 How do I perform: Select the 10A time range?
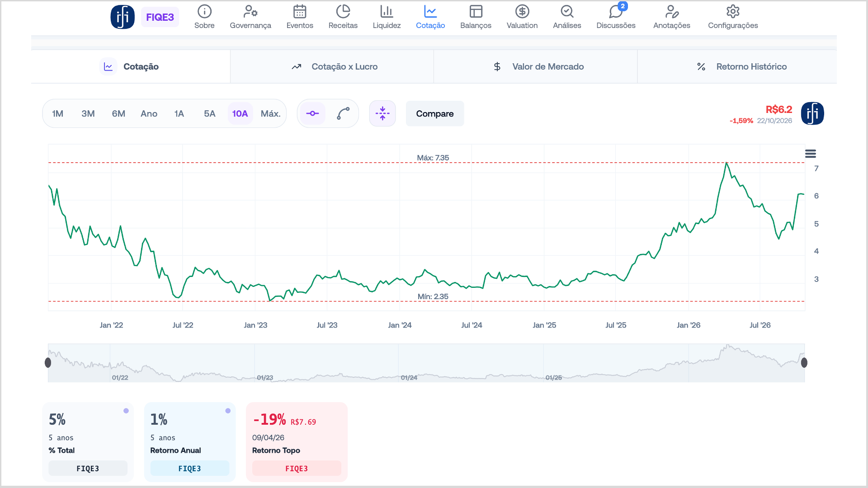click(x=240, y=113)
